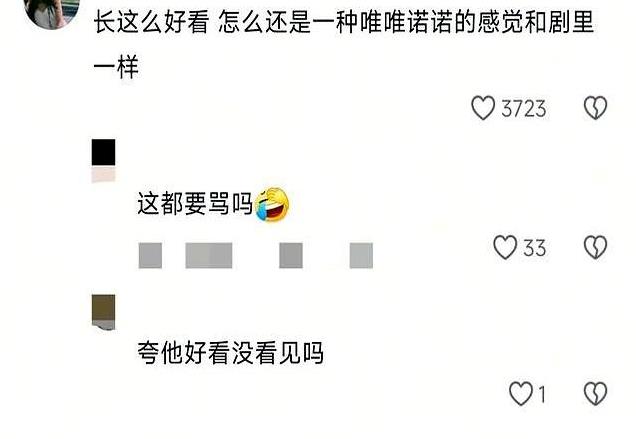Like the top comment with 3723 likes
This screenshot has height=439, width=636.
(483, 108)
